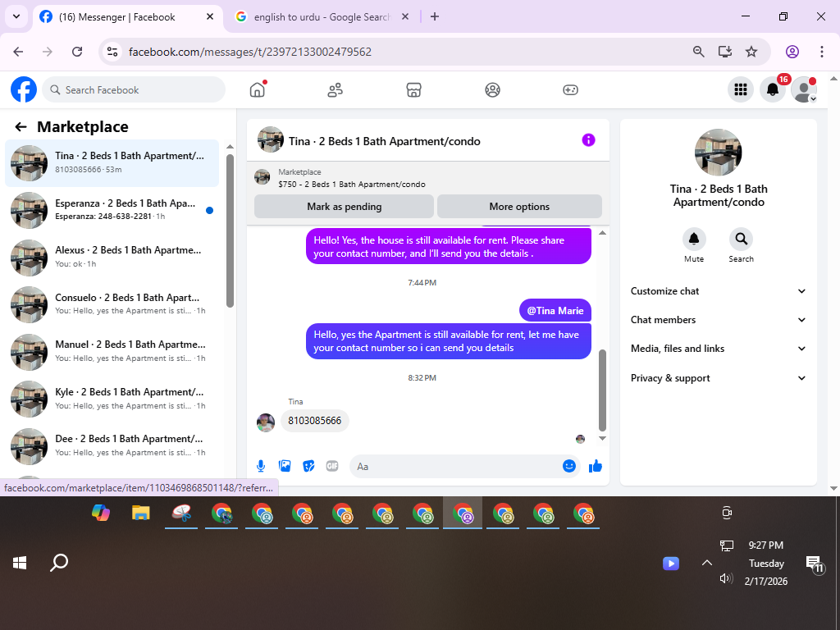Open Copilot from the taskbar

tap(101, 514)
